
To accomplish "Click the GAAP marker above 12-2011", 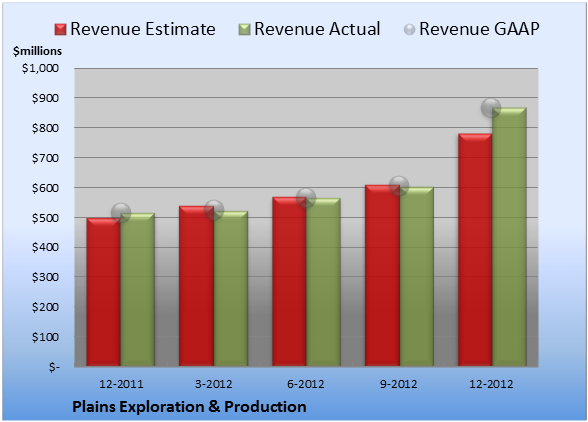I will pyautogui.click(x=121, y=213).
